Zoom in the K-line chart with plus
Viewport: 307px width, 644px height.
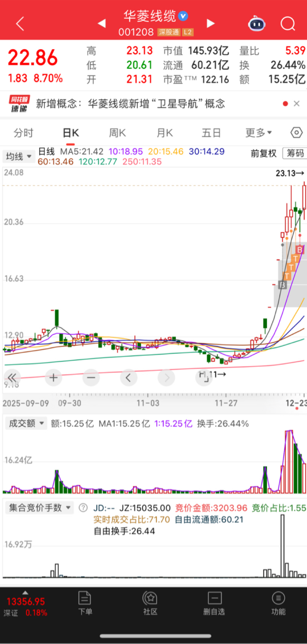point(54,378)
